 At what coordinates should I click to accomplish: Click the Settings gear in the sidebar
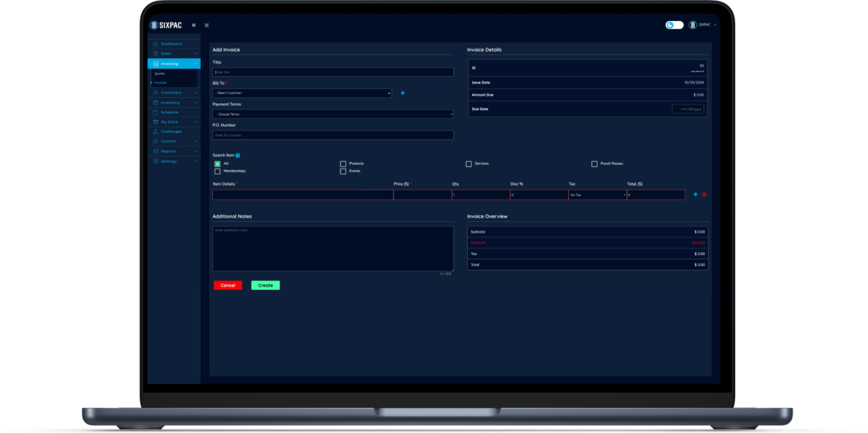pyautogui.click(x=157, y=161)
